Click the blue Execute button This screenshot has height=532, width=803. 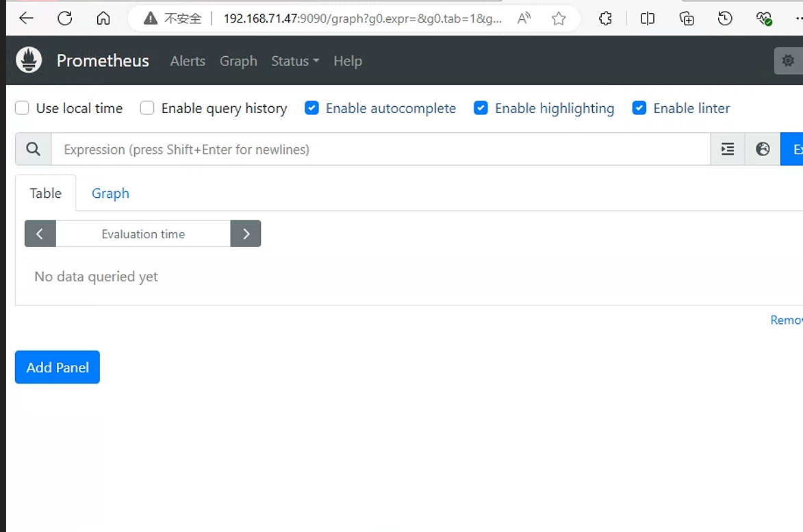tap(792, 149)
